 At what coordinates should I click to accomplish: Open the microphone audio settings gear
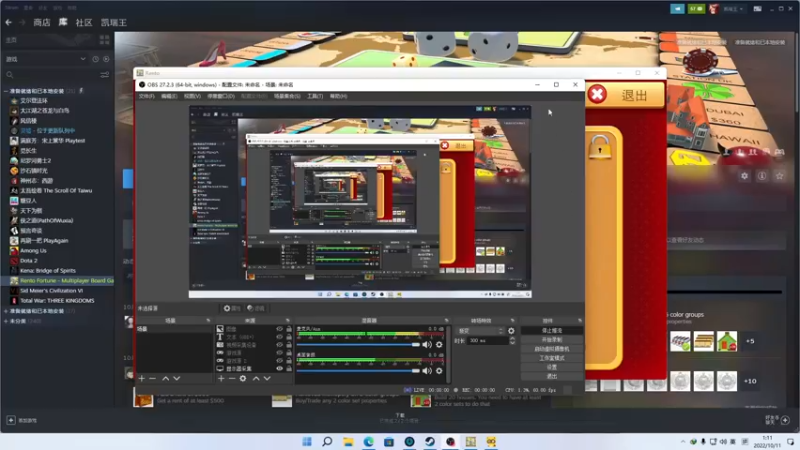[x=439, y=345]
